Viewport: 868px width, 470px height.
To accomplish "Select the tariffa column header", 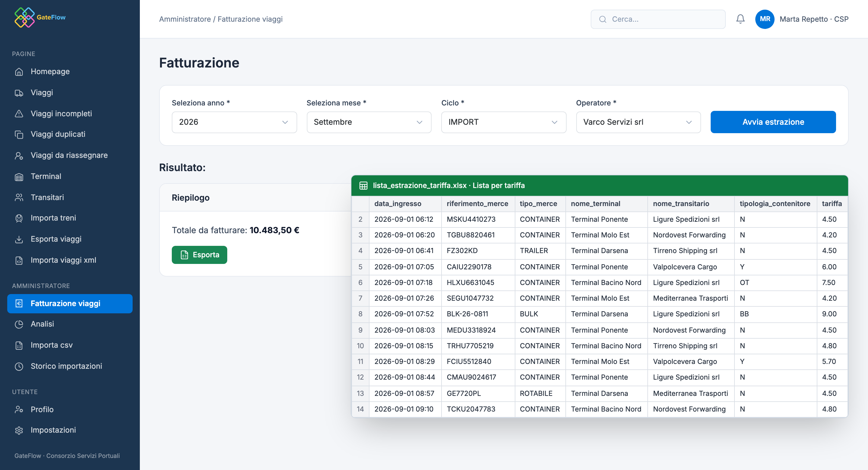I will (832, 203).
